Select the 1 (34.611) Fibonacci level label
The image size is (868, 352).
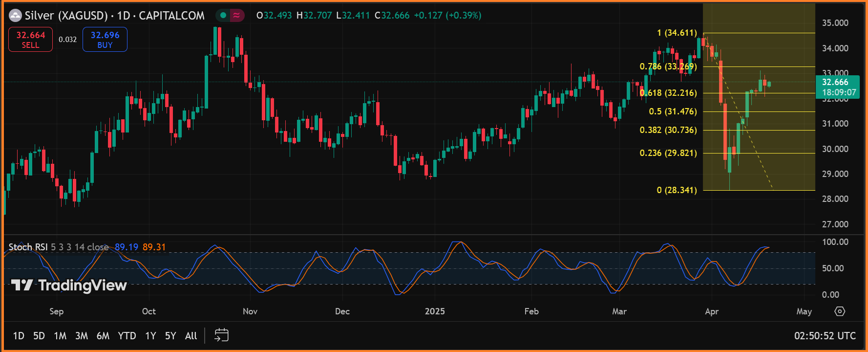click(x=677, y=33)
